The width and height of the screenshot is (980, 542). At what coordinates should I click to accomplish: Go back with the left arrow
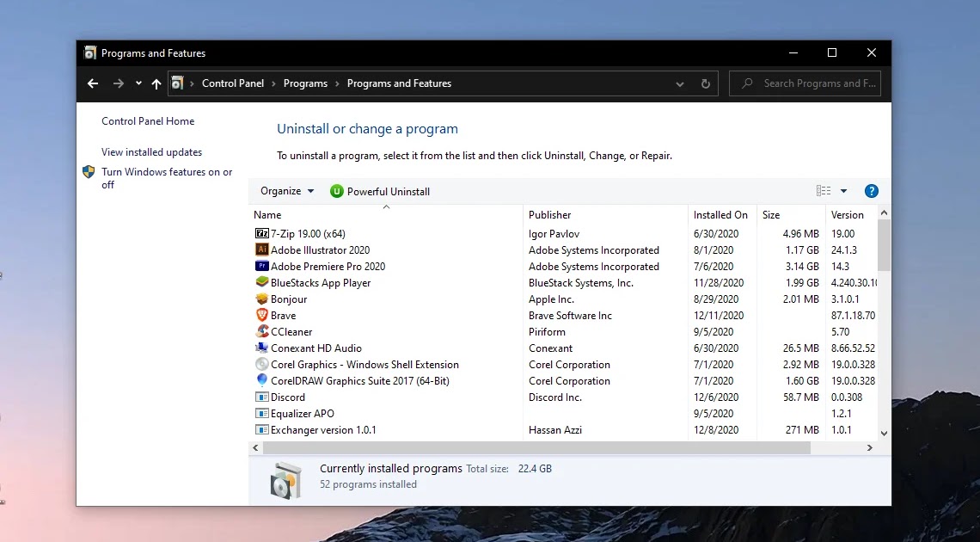pos(93,83)
